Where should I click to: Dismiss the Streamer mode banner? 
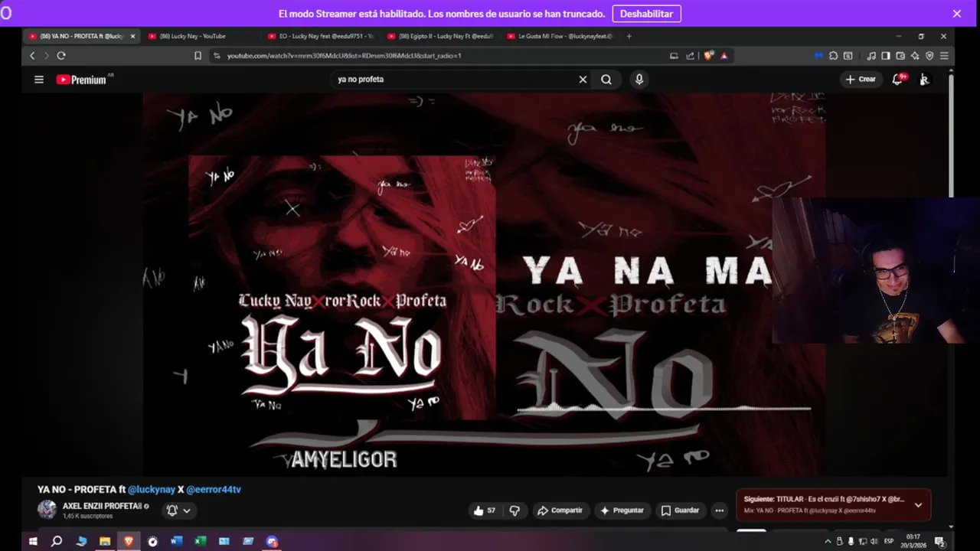click(x=957, y=14)
